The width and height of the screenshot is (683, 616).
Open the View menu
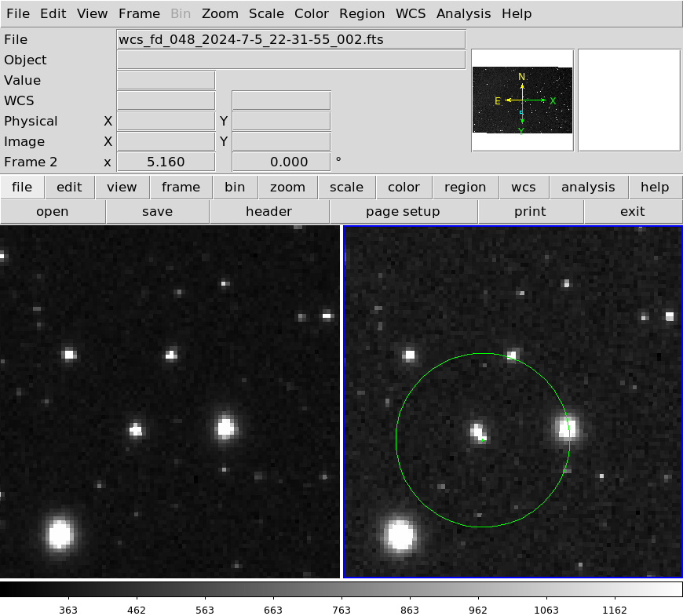(x=93, y=13)
